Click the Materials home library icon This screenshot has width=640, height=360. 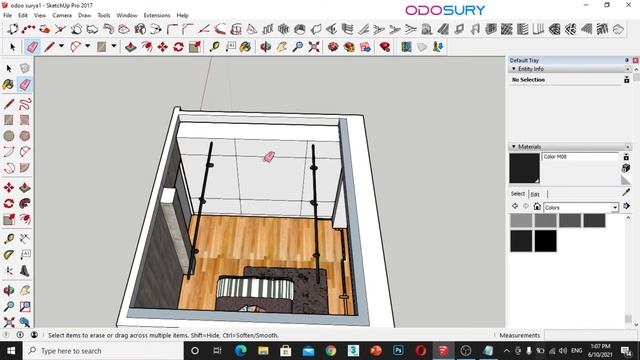coord(537,207)
